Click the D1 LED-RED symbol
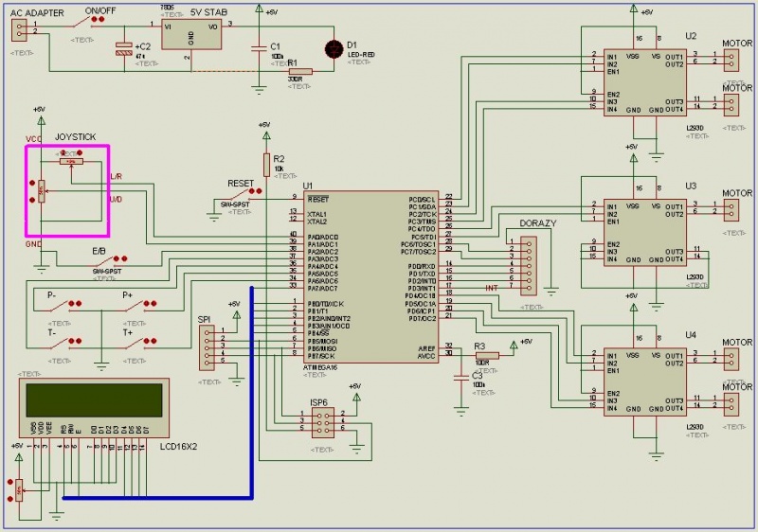Image resolution: width=758 pixels, height=532 pixels. point(333,47)
